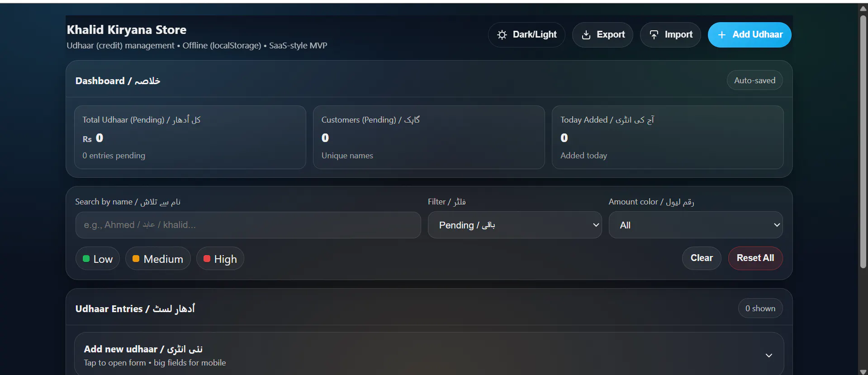Click the page vertical scrollbar thumb
This screenshot has height=375, width=868.
863,142
